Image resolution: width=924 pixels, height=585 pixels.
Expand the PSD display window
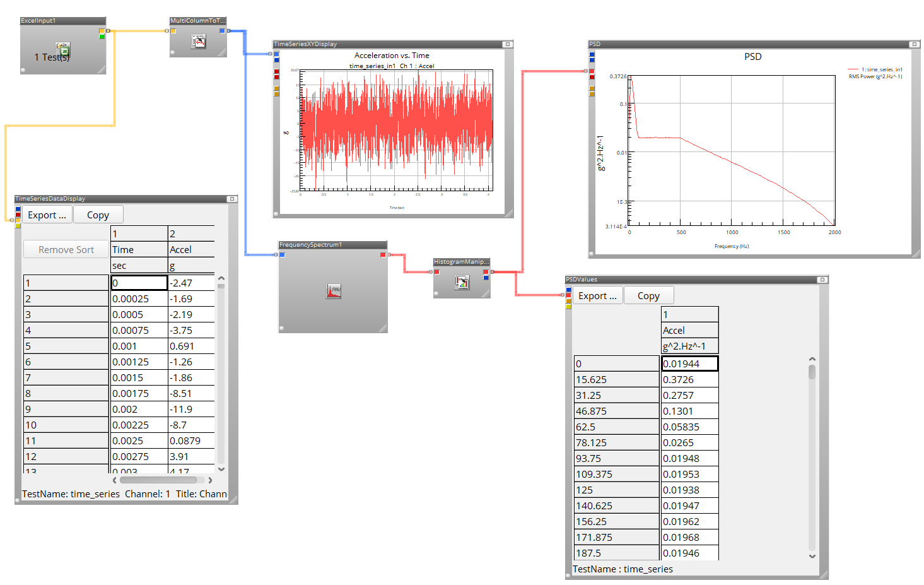(x=914, y=44)
